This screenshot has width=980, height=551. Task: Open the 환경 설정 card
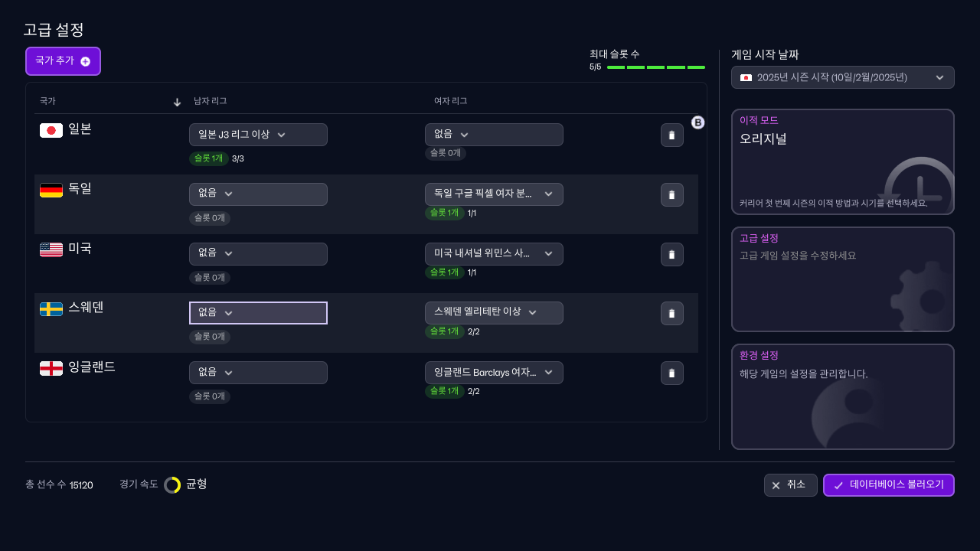(842, 396)
